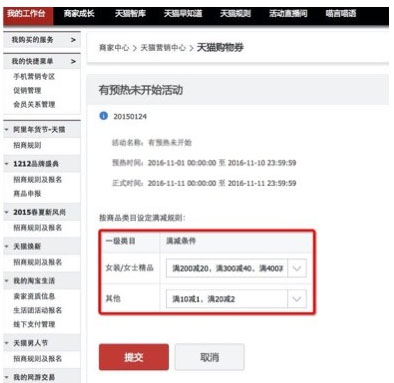Collapse the 天猫男人节 section
The width and height of the screenshot is (394, 383).
click(x=6, y=343)
